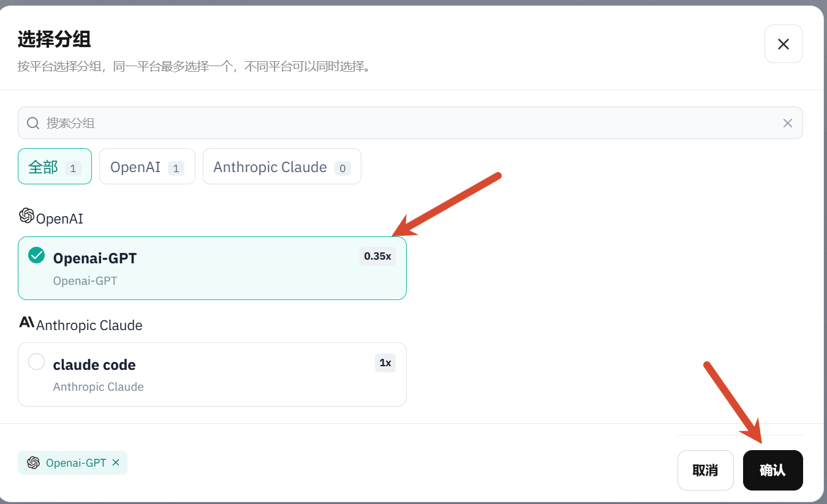Click the gray Openai-GPT subtitle text
Image resolution: width=827 pixels, height=504 pixels.
[x=85, y=281]
